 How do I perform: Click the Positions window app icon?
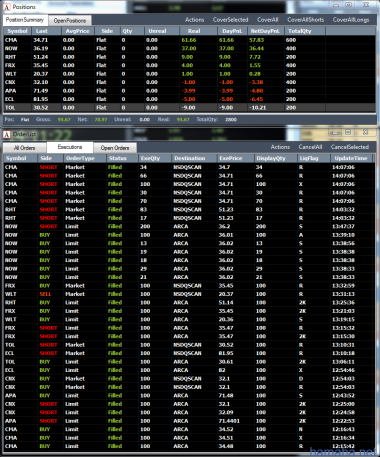coord(7,7)
